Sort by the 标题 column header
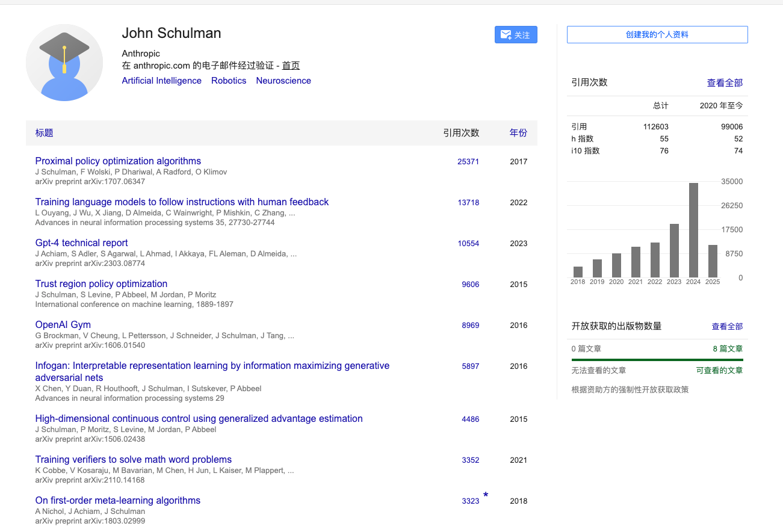 [x=45, y=133]
